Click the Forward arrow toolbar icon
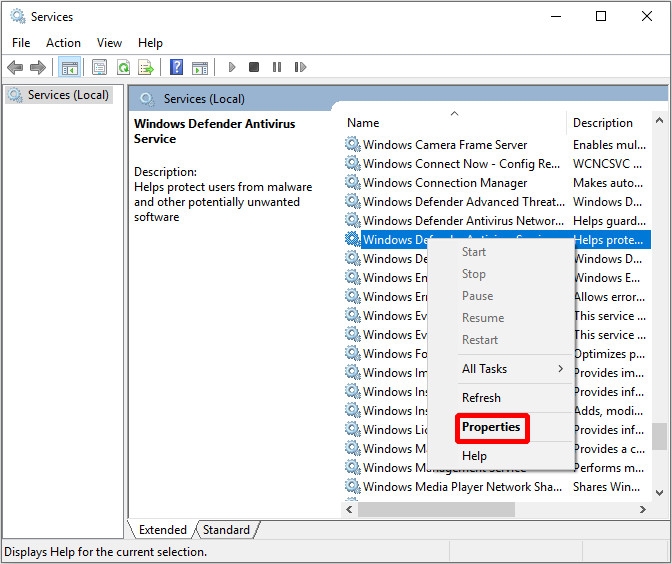Viewport: 672px width, 564px height. pyautogui.click(x=38, y=67)
